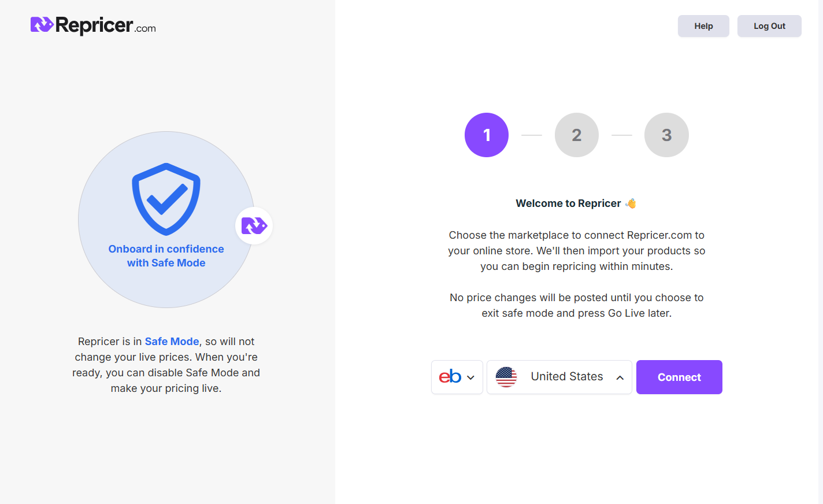Screen dimensions: 823x504
Task: Collapse the country dropdown arrow
Action: coord(620,377)
